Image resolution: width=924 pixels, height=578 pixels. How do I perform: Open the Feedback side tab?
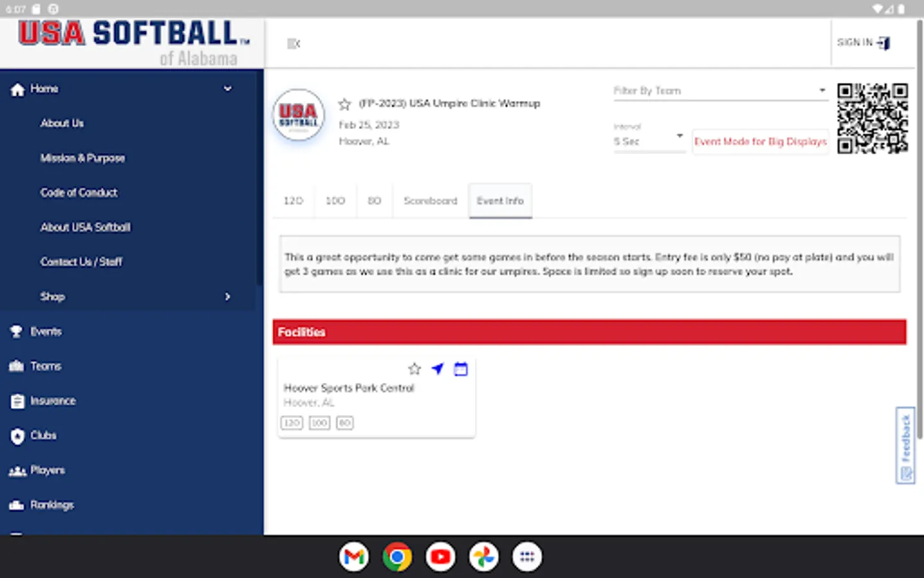pos(905,445)
